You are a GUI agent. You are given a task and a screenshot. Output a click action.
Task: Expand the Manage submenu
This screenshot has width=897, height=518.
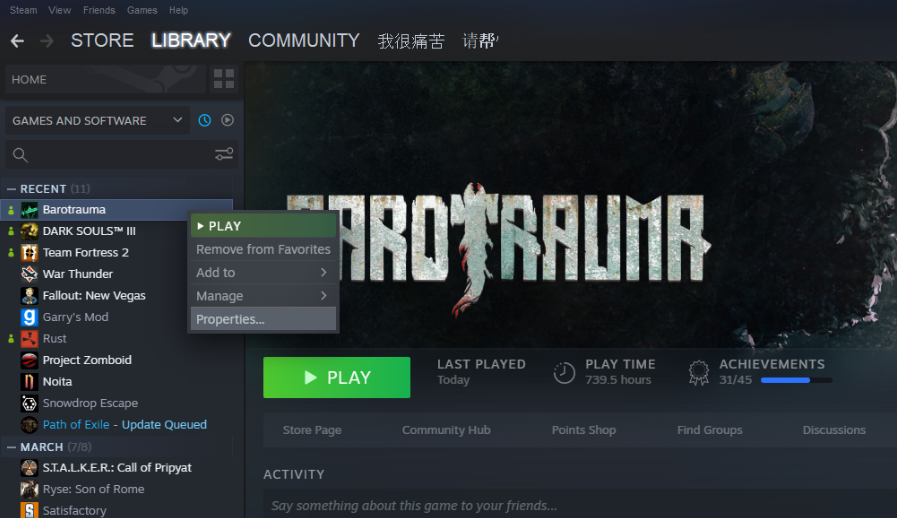coord(263,296)
